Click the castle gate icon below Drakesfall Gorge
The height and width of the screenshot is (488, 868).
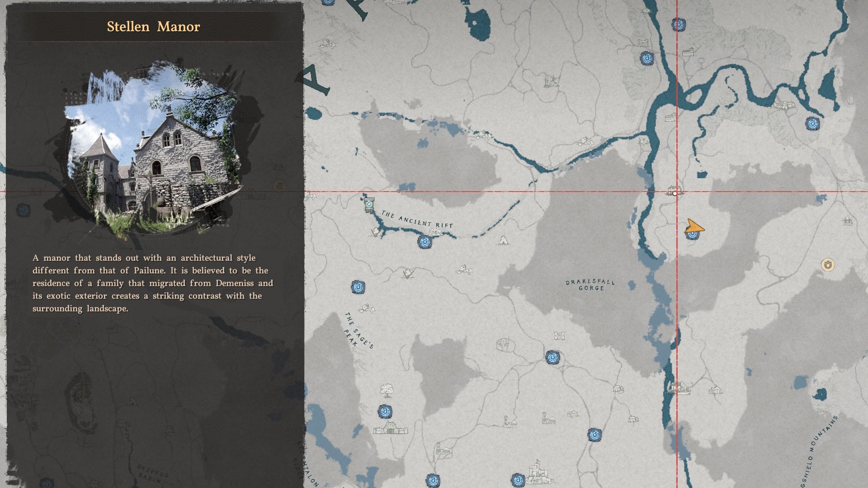click(x=559, y=336)
